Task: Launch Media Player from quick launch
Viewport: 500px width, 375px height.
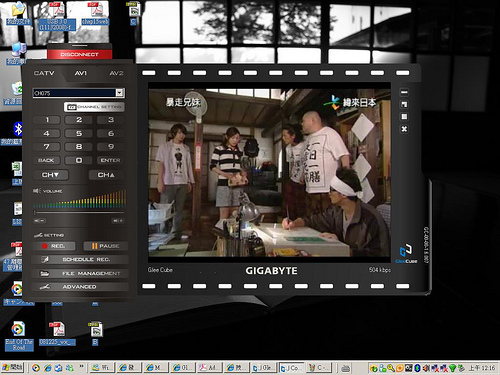Action: 36,368
